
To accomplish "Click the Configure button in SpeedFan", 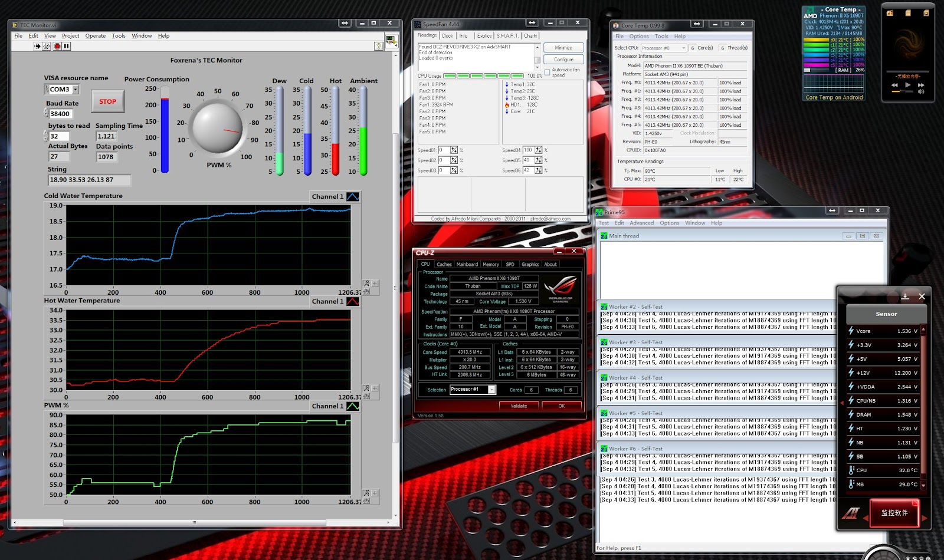I will (563, 60).
